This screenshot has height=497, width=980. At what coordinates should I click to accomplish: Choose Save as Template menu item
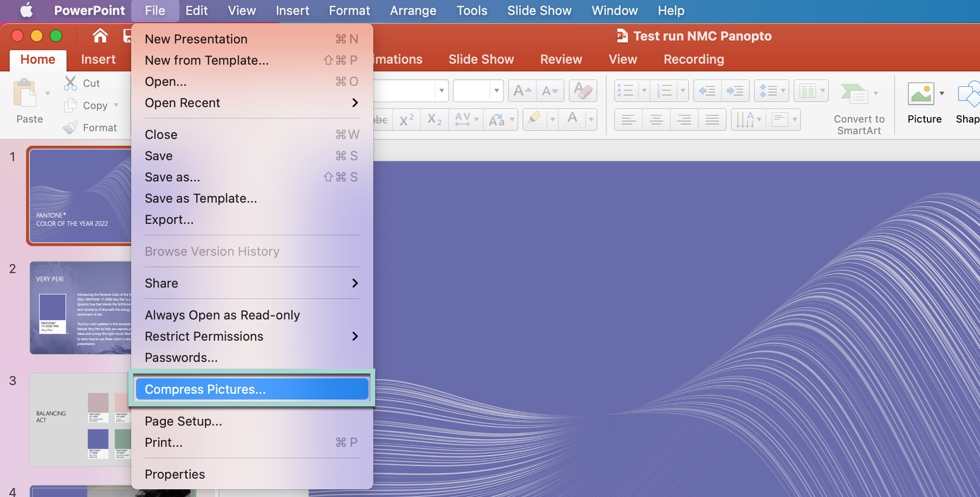click(201, 199)
